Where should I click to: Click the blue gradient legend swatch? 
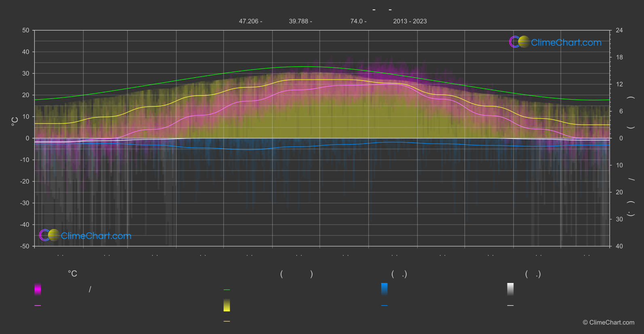tap(384, 289)
